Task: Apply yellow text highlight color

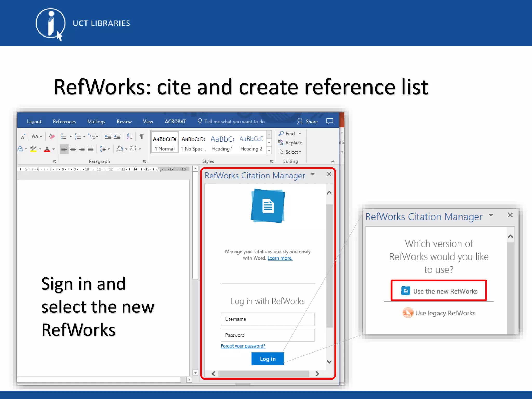Action: [x=33, y=149]
